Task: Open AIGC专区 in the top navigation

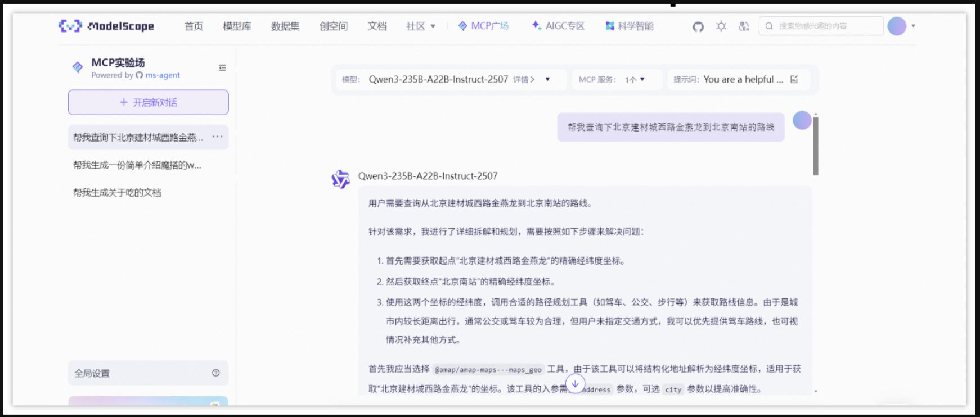Action: click(558, 26)
